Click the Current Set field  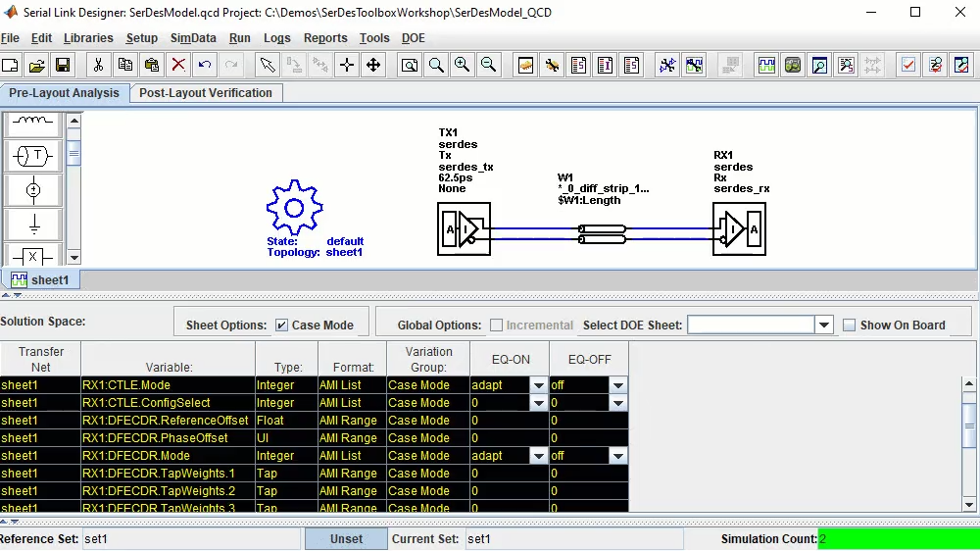[x=573, y=539]
